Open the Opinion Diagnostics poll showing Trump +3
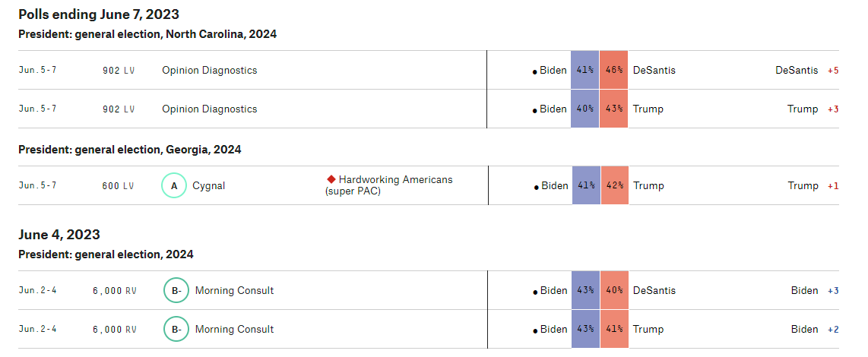 coord(209,109)
